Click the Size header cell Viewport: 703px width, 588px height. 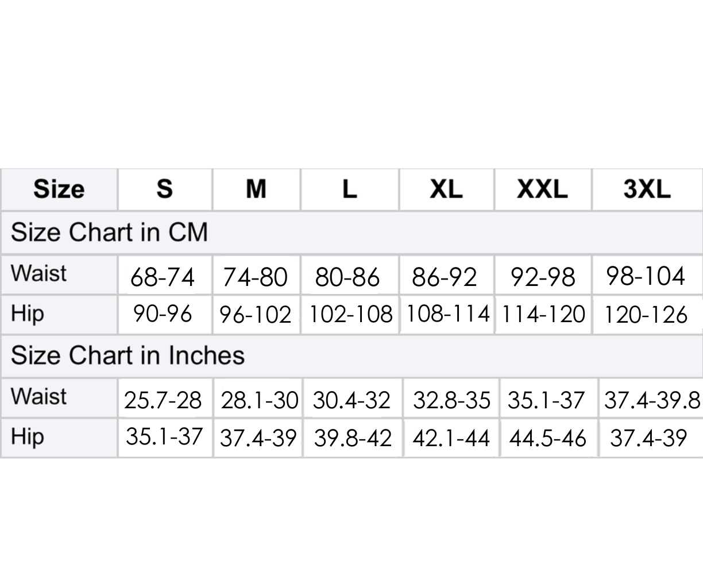click(x=59, y=189)
